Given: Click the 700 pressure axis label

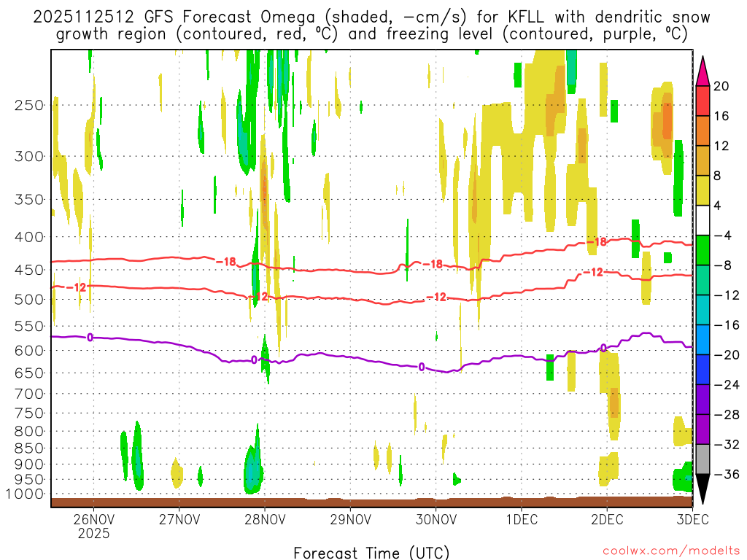Looking at the screenshot, I should tap(29, 394).
